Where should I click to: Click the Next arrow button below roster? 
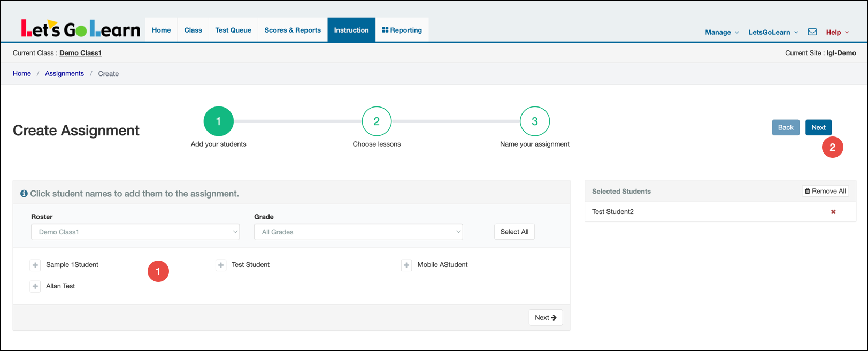546,317
